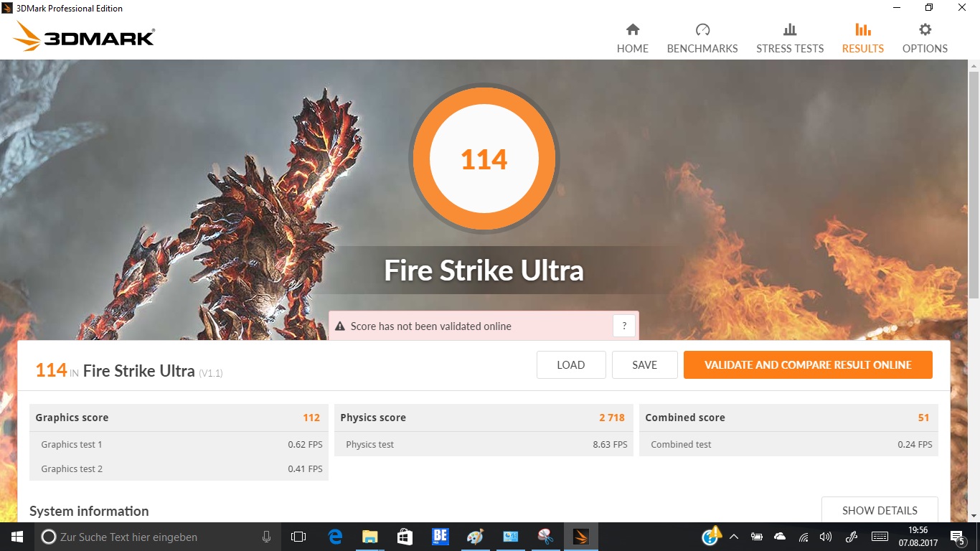Viewport: 980px width, 551px height.
Task: Open Task View from the taskbar
Action: point(298,537)
